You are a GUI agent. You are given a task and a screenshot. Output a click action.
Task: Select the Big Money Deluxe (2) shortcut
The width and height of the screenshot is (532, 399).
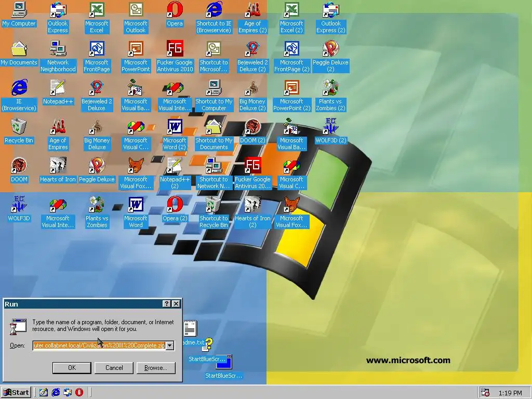pyautogui.click(x=253, y=96)
